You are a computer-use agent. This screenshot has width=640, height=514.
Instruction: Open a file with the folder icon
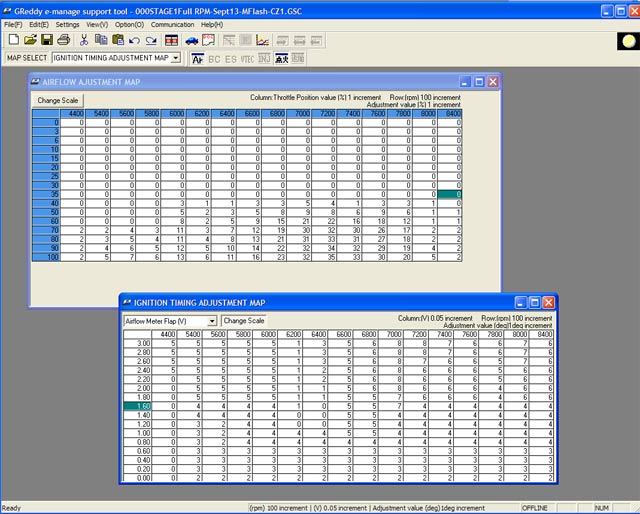coord(30,40)
